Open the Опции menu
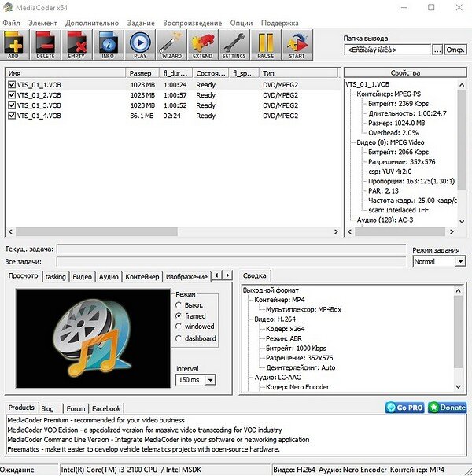 pyautogui.click(x=242, y=23)
